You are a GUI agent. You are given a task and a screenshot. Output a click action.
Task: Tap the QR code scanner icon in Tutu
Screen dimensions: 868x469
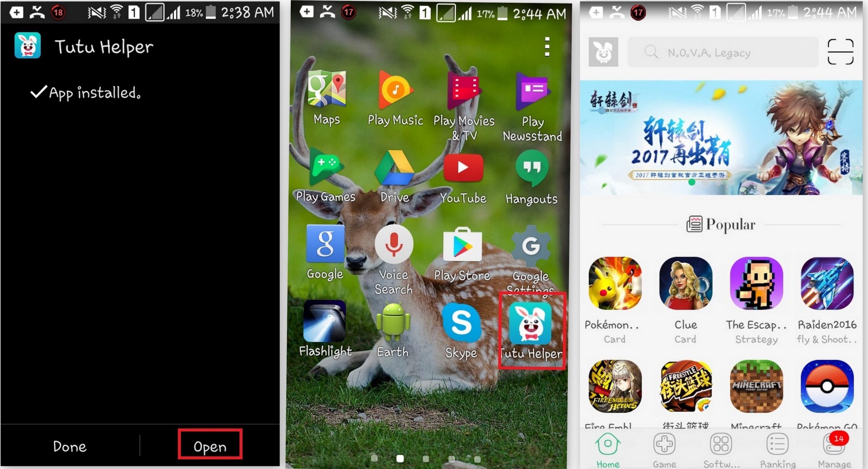point(845,52)
